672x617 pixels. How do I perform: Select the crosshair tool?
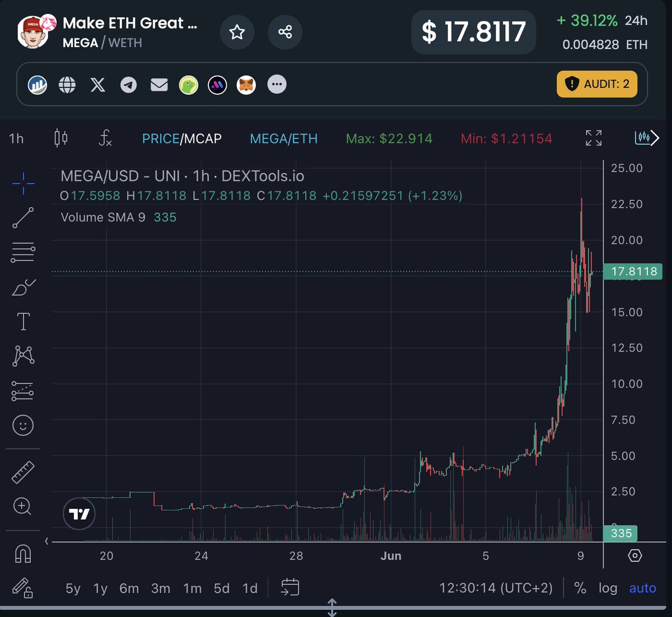(22, 183)
